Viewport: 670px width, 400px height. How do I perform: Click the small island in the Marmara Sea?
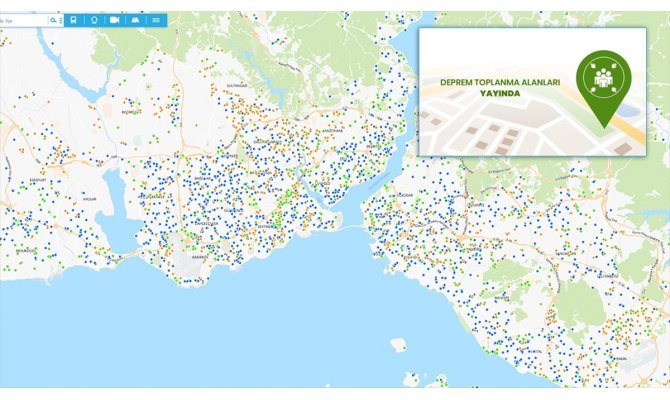click(x=398, y=346)
